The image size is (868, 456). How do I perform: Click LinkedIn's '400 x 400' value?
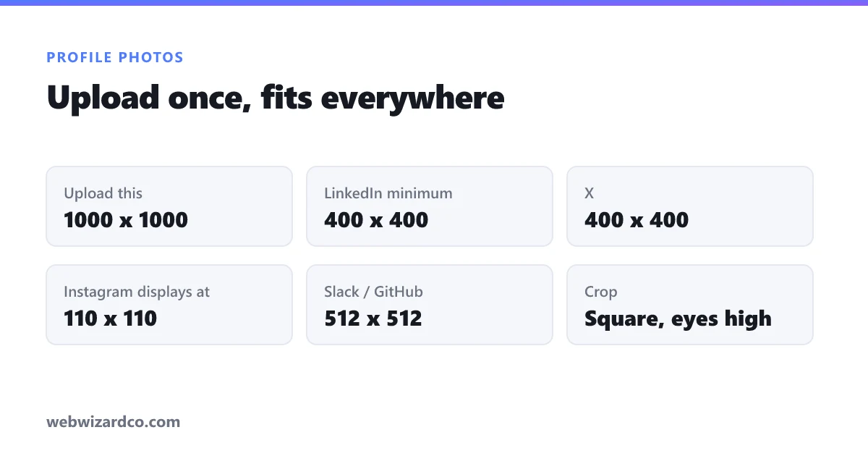[376, 220]
